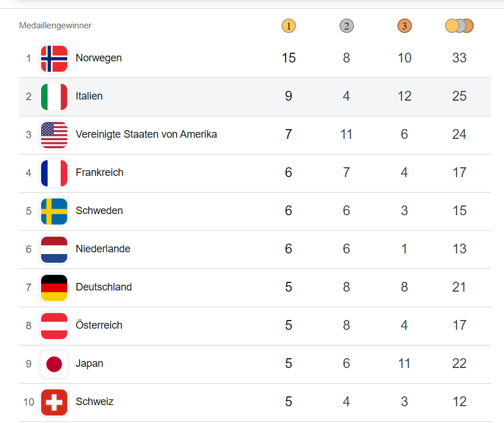Open the Norwegen country link
The image size is (504, 423).
click(x=98, y=58)
